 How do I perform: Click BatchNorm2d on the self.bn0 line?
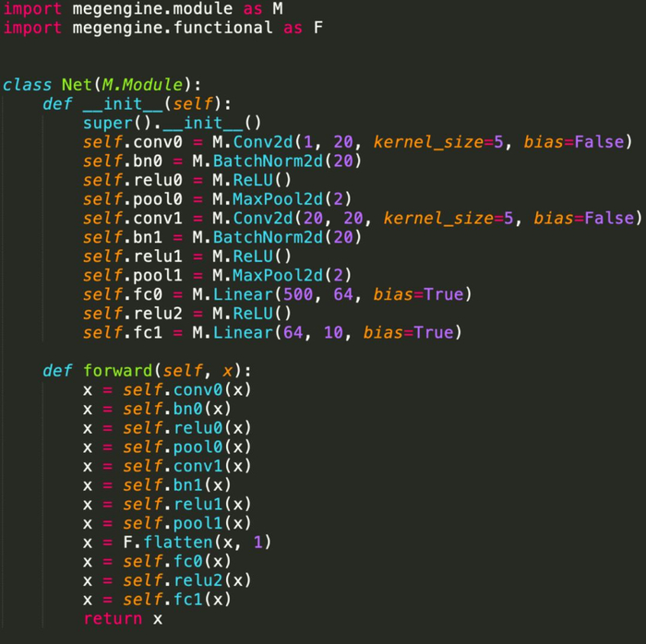269,161
